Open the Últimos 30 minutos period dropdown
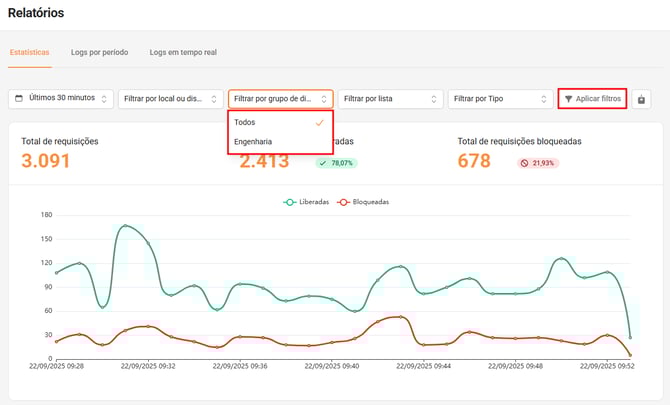Viewport: 670px width, 405px height. 61,99
